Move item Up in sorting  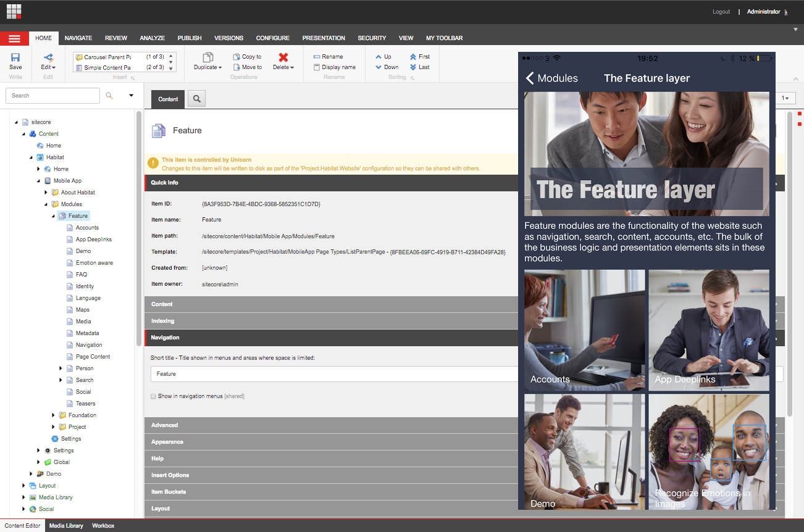(379, 57)
